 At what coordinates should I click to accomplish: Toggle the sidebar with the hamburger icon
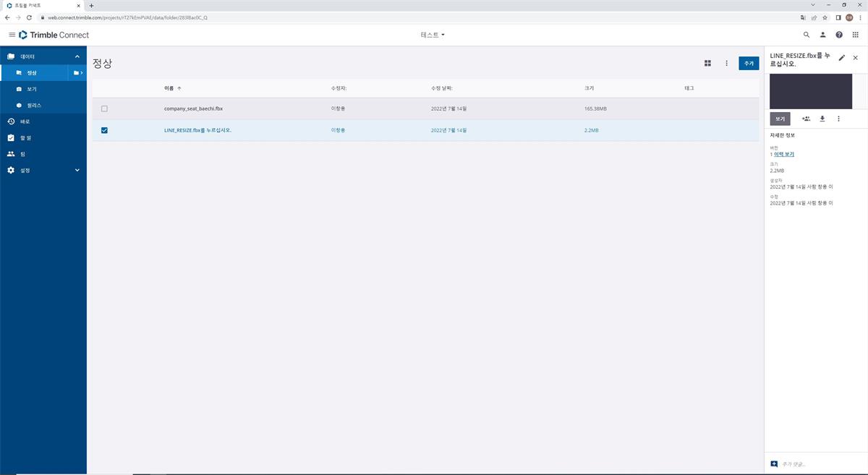(x=12, y=34)
